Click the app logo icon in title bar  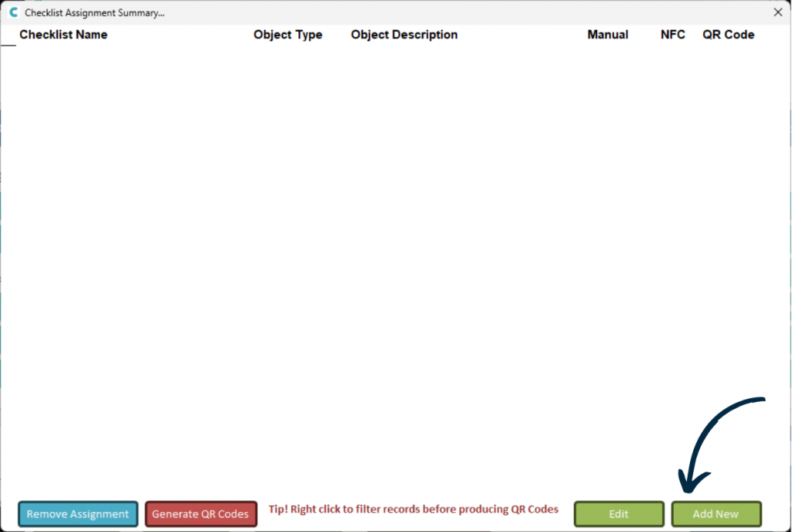13,12
